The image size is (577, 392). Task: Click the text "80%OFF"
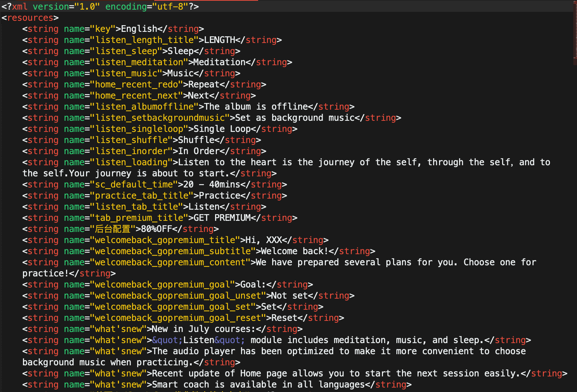pyautogui.click(x=156, y=229)
